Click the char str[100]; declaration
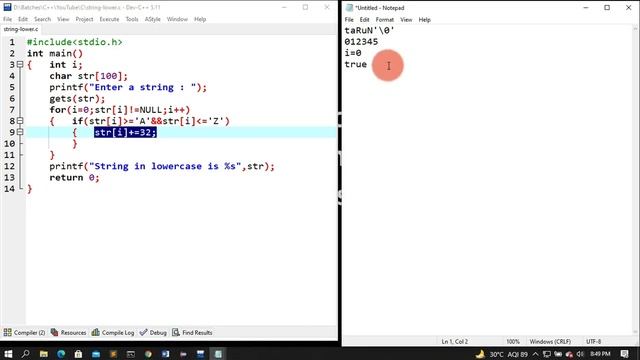640x360 pixels. [x=89, y=76]
